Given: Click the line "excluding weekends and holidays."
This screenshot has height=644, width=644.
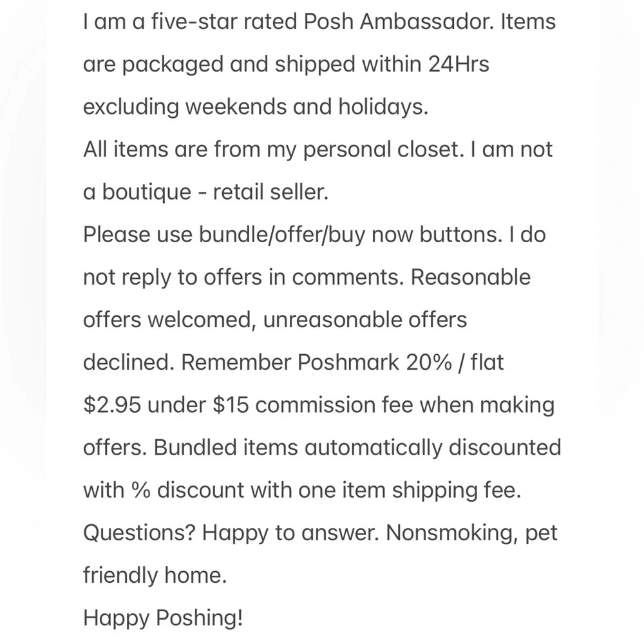Looking at the screenshot, I should click(255, 107).
